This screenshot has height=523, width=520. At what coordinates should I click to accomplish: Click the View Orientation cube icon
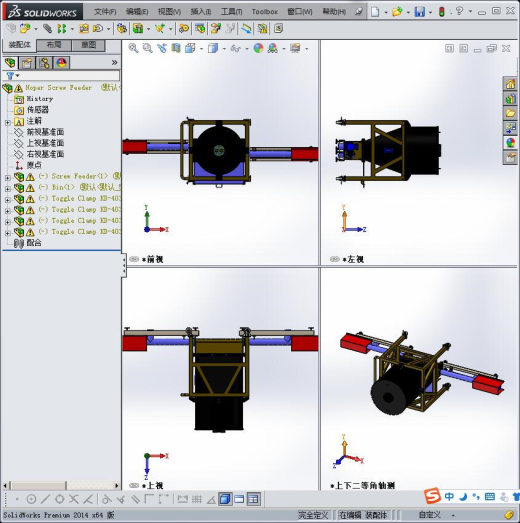coord(190,48)
